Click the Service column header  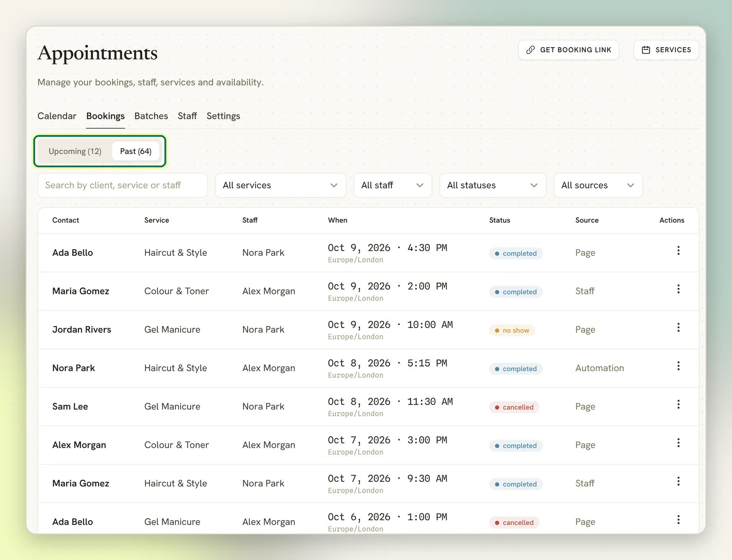(x=156, y=220)
